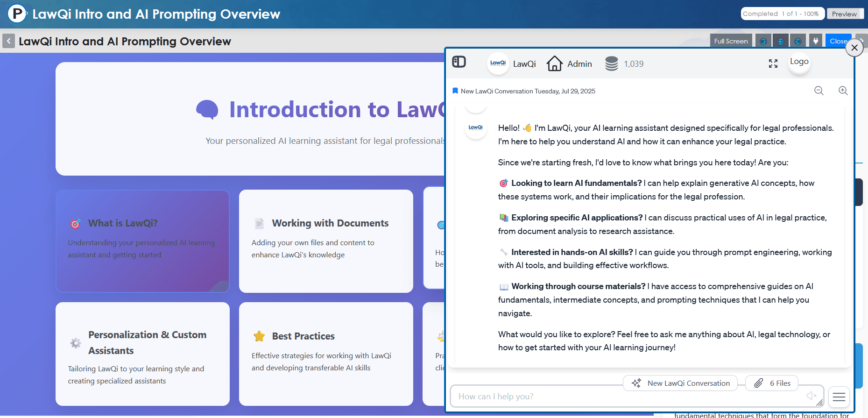This screenshot has width=868, height=418.
Task: Click the credits coin stack icon
Action: tap(611, 64)
